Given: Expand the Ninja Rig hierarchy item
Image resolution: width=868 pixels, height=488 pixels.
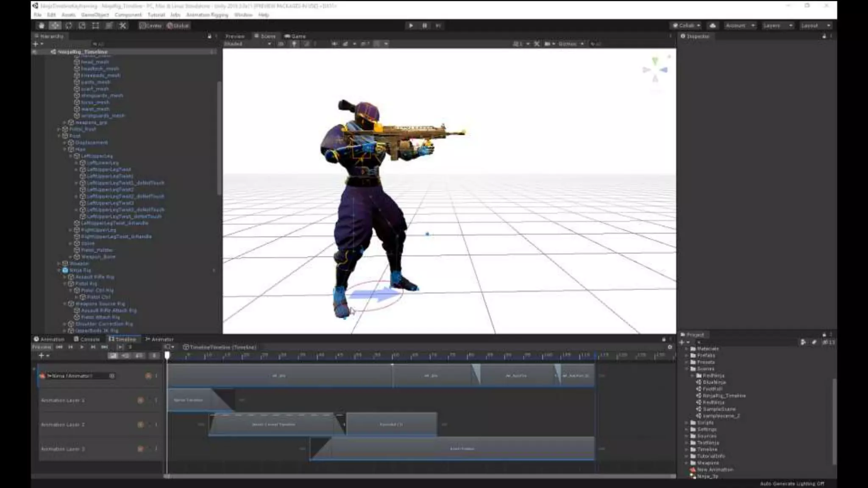Looking at the screenshot, I should coord(59,270).
